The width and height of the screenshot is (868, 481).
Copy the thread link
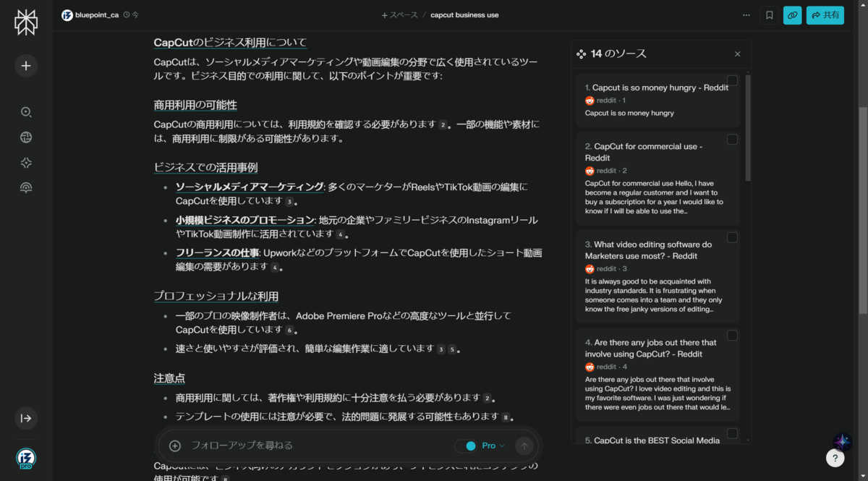(x=792, y=15)
